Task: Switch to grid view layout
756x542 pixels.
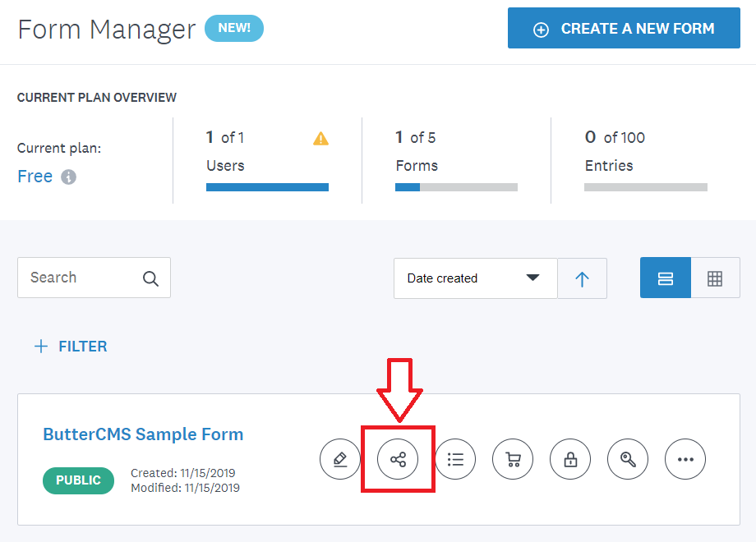Action: pyautogui.click(x=715, y=278)
